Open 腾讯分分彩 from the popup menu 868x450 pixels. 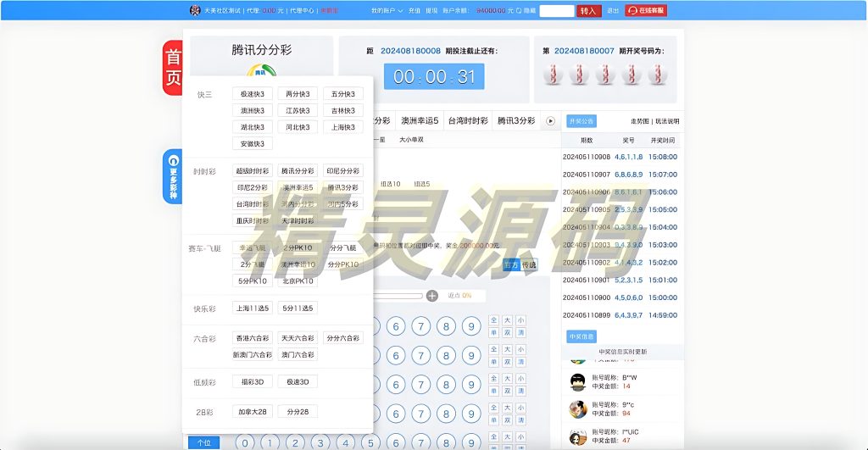coord(298,171)
